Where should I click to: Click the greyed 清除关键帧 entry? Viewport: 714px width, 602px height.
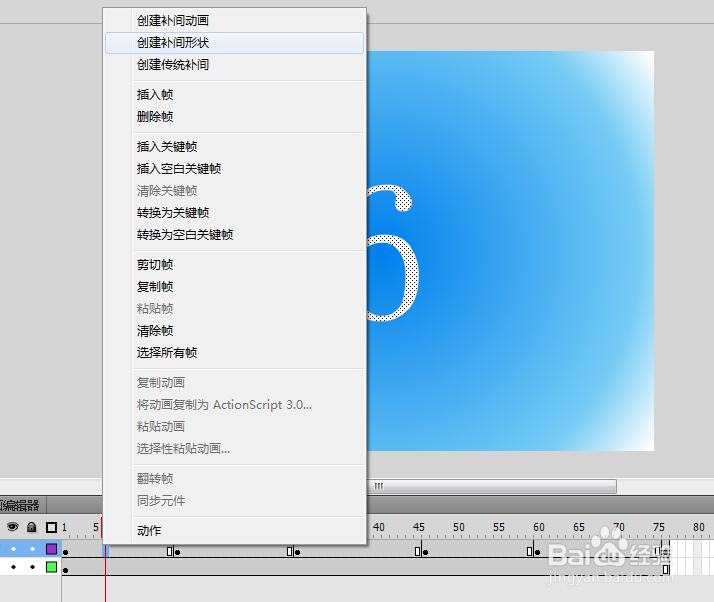click(235, 191)
